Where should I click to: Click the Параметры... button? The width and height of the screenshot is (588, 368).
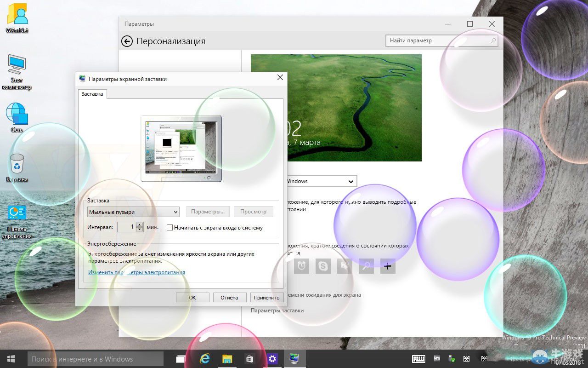pyautogui.click(x=208, y=212)
